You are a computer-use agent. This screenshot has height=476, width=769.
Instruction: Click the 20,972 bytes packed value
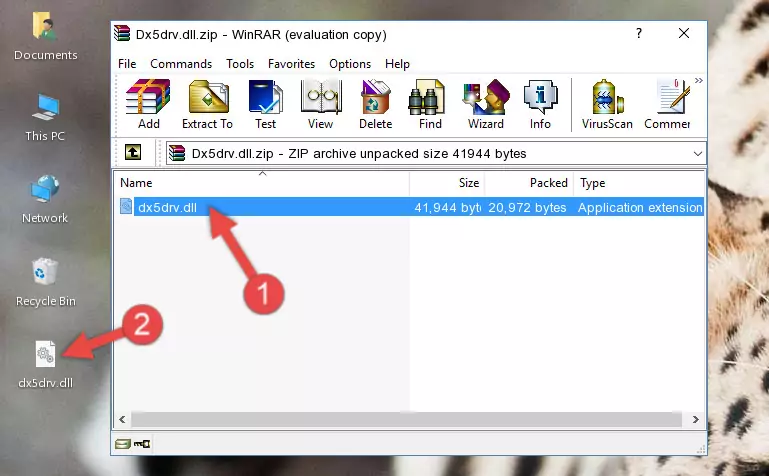[x=527, y=208]
